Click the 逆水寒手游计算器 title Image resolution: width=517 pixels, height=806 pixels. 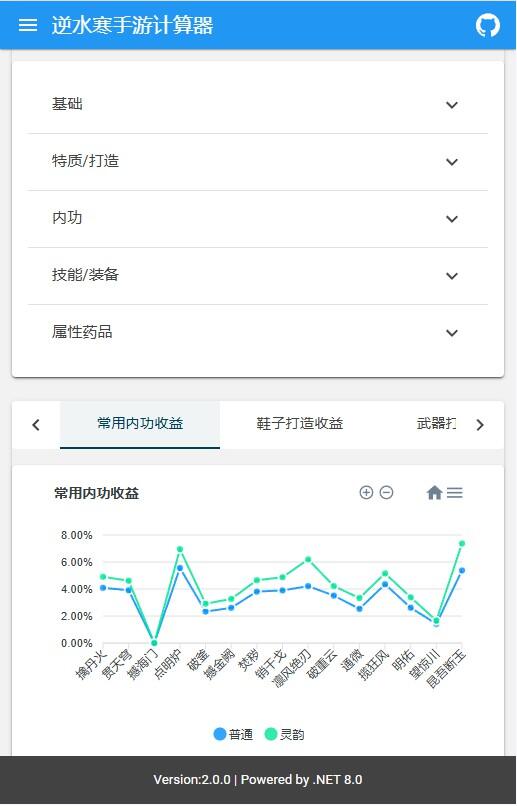point(132,25)
